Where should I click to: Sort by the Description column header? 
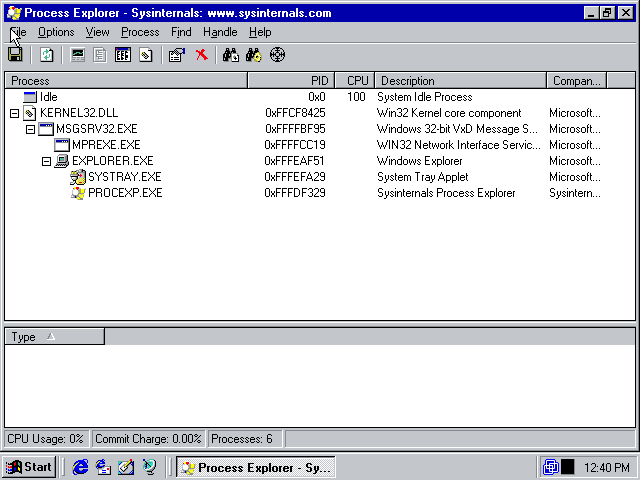click(x=460, y=81)
